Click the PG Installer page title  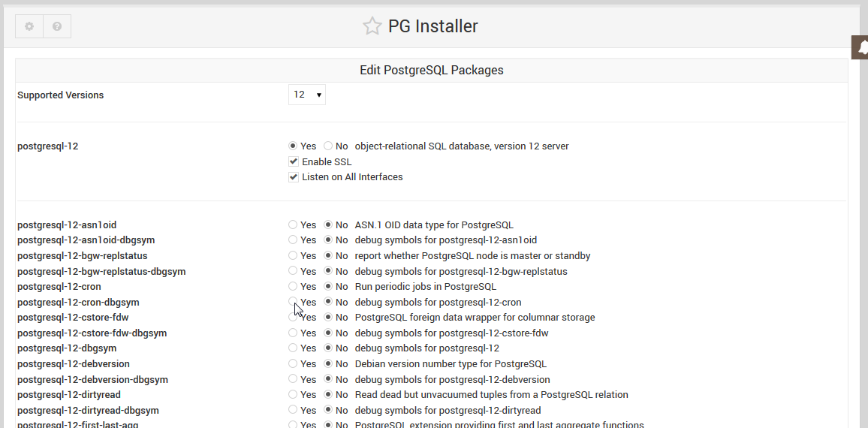click(433, 26)
